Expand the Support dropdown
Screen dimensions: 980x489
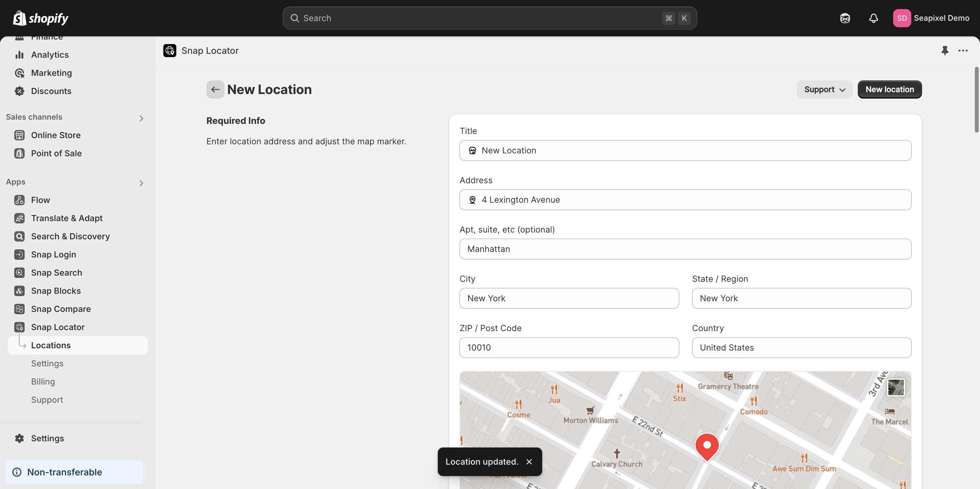tap(824, 89)
